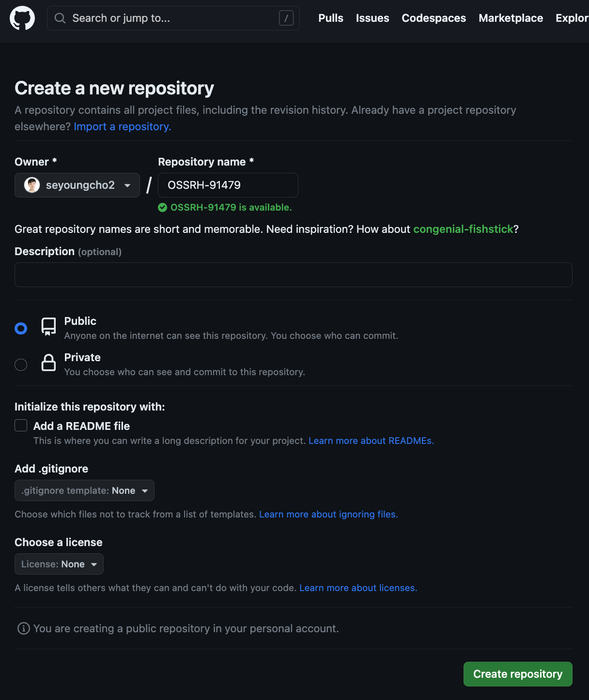This screenshot has height=700, width=589.
Task: Open the Owner seyoungcho2 dropdown
Action: (x=77, y=185)
